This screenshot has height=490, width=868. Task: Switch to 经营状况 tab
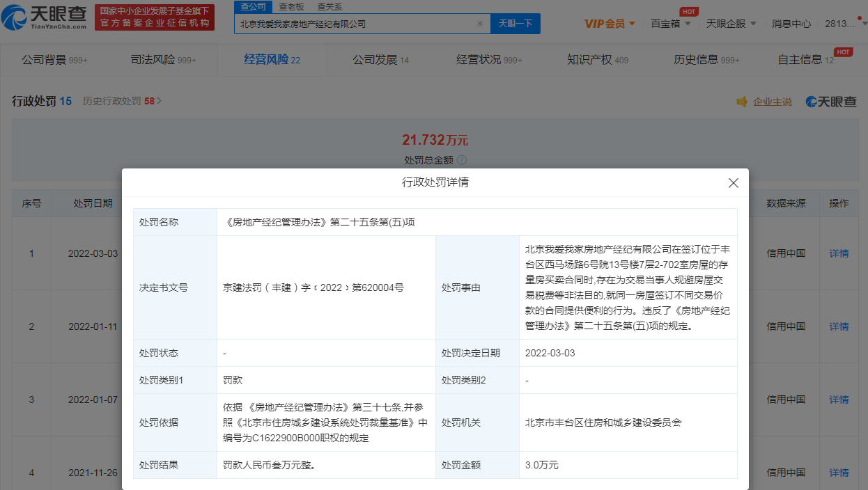pos(489,60)
